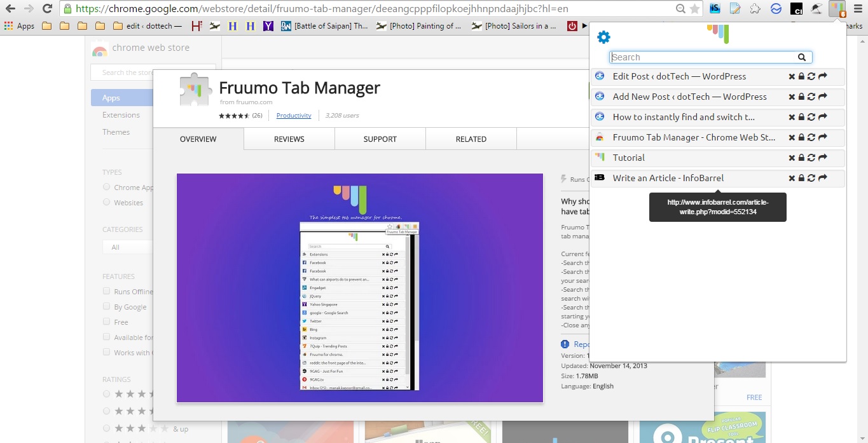
Task: Go to the Tutorial tab using arrow icon
Action: pyautogui.click(x=822, y=158)
